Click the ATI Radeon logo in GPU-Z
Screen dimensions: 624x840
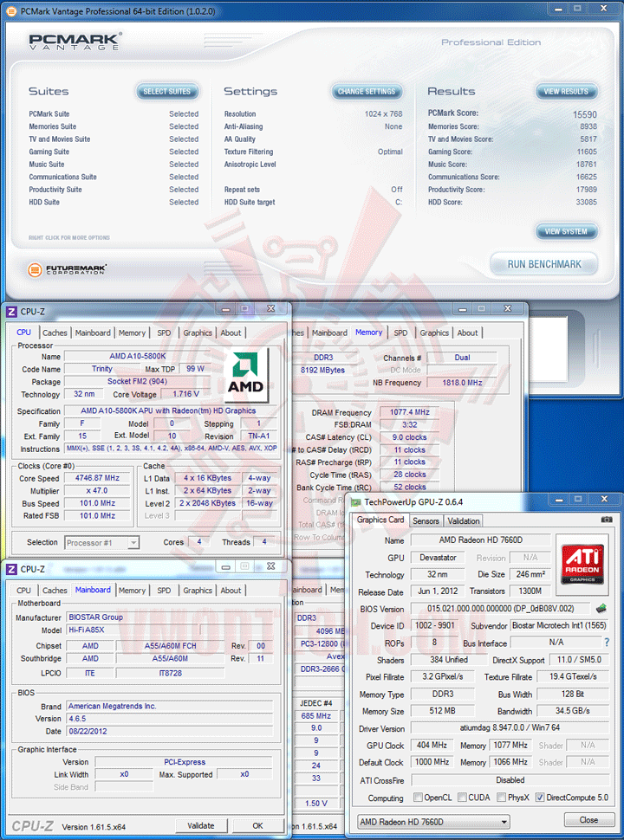coord(582,565)
